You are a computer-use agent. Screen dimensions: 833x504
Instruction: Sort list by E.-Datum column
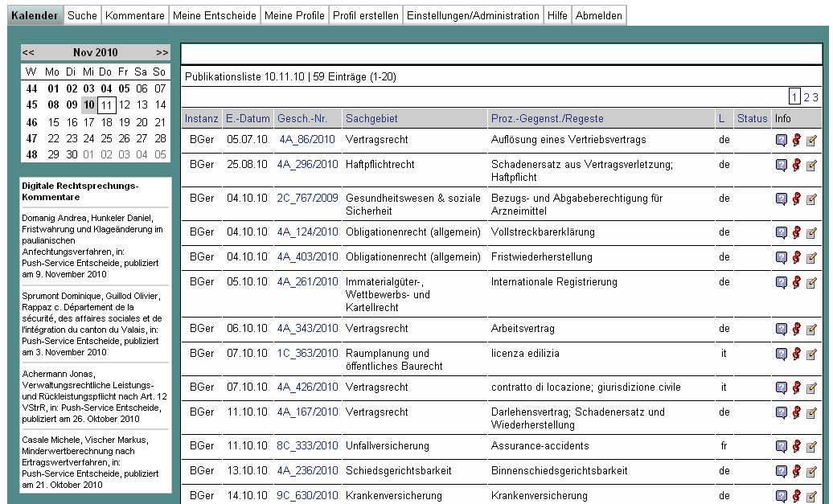click(x=248, y=119)
